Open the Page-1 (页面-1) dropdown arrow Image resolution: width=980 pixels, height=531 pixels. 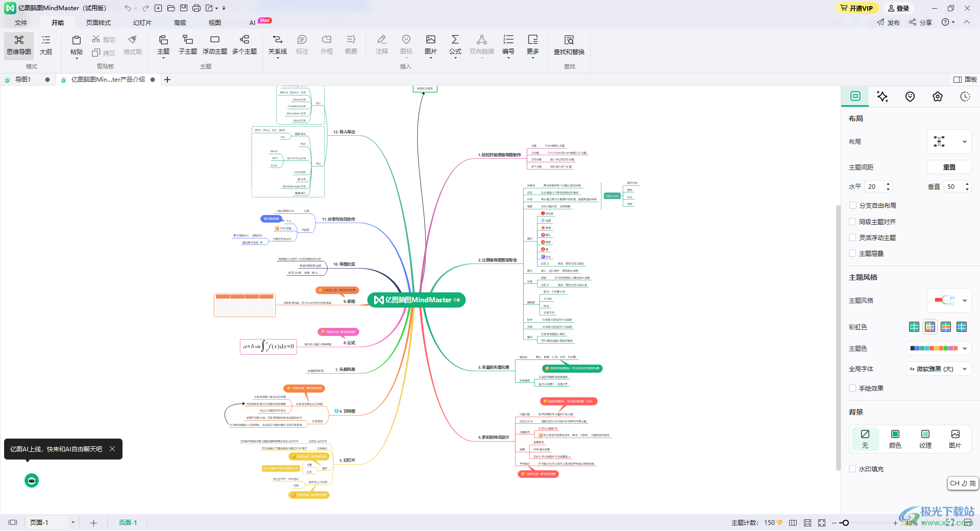73,522
